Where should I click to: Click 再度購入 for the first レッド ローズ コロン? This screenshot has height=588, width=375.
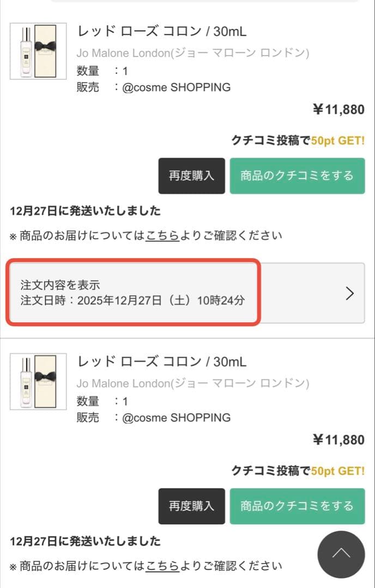[x=191, y=176]
